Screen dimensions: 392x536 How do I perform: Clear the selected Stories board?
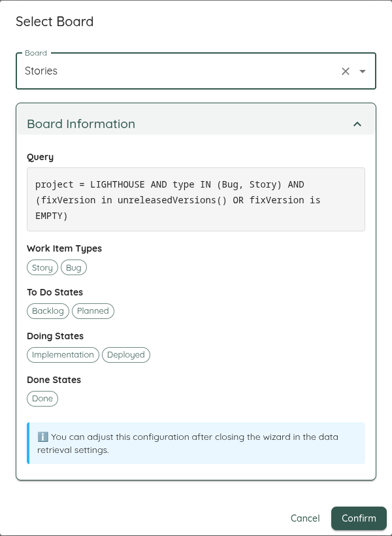(346, 71)
